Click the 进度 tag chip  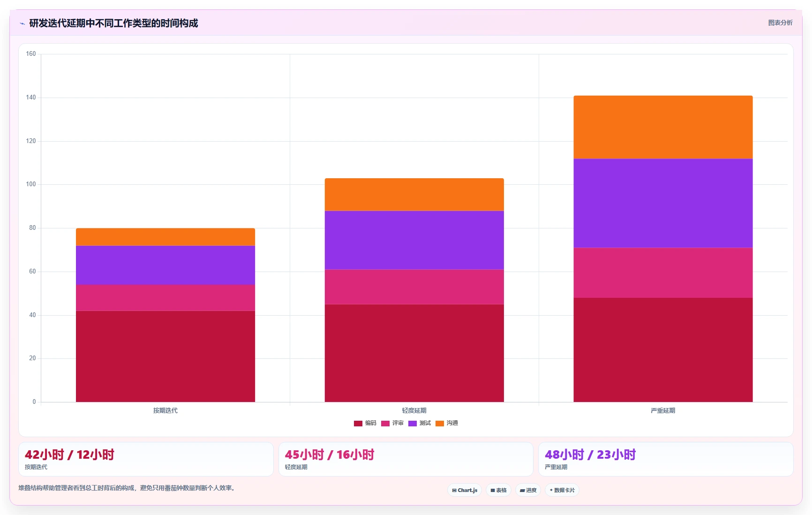(x=528, y=490)
